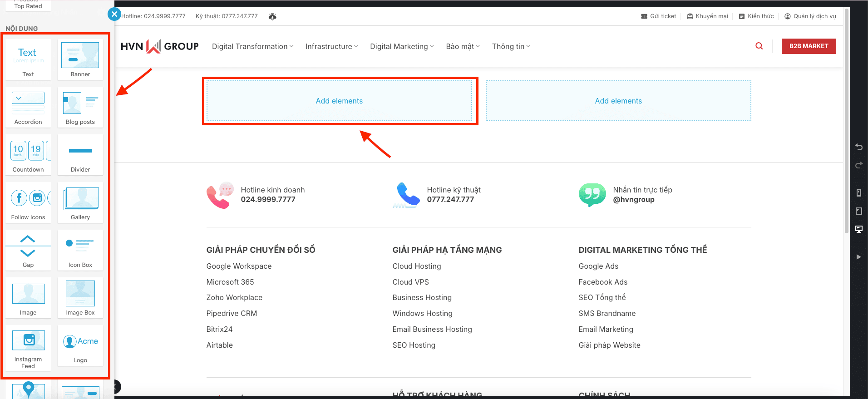Click the redo arrow in right toolbar

click(x=858, y=165)
